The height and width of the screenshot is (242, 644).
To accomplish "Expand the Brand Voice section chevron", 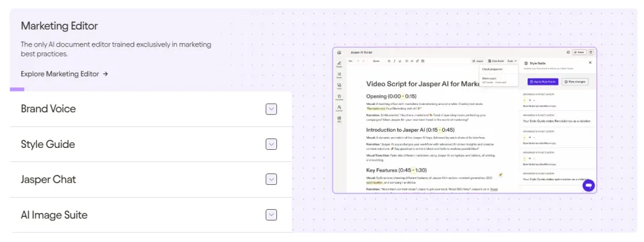I will (271, 109).
